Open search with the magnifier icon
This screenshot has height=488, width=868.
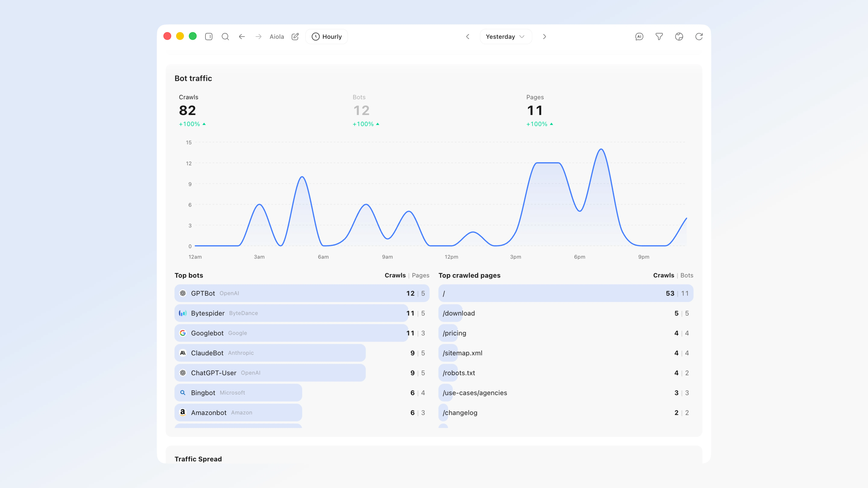(x=225, y=36)
